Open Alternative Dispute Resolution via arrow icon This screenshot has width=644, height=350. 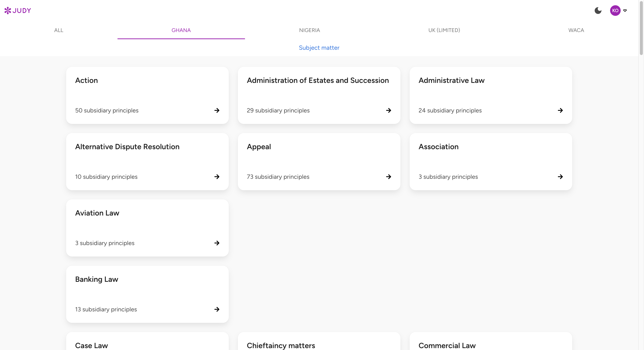(217, 177)
